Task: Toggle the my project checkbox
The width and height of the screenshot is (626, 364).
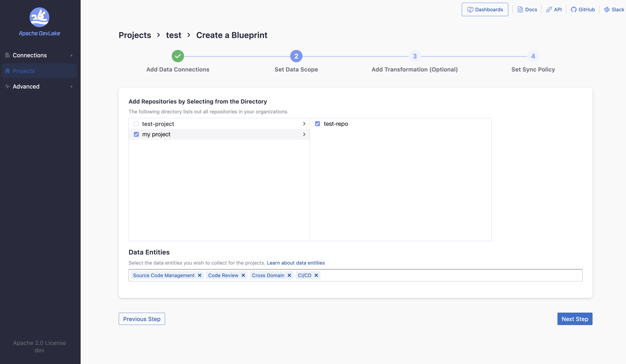Action: tap(136, 134)
